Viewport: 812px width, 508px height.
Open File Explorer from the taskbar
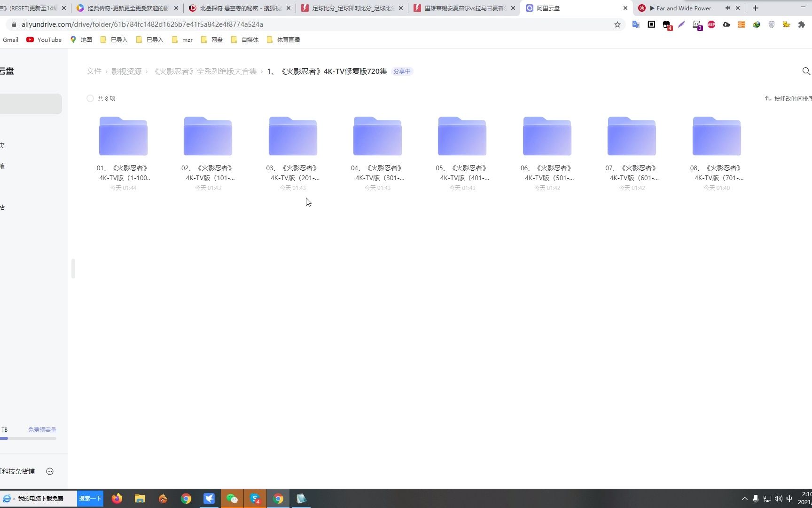140,499
